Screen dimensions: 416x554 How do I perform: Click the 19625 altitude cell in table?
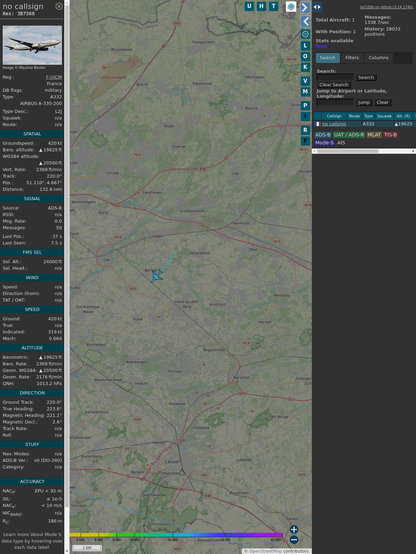403,124
